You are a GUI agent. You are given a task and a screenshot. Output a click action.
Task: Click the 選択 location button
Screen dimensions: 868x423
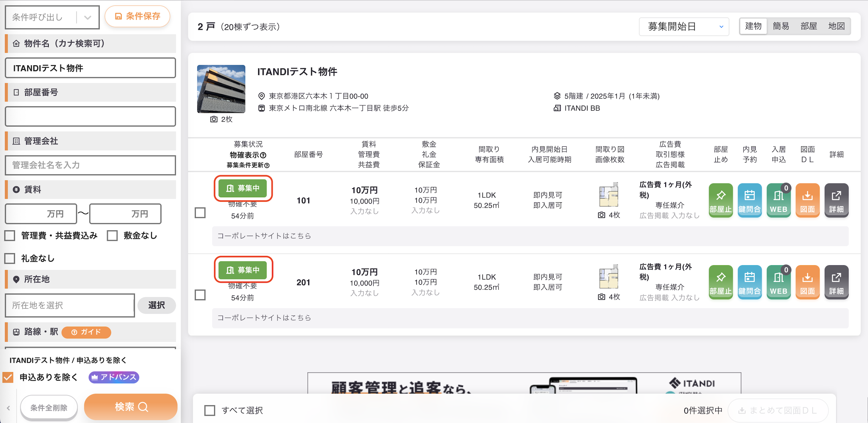[156, 305]
